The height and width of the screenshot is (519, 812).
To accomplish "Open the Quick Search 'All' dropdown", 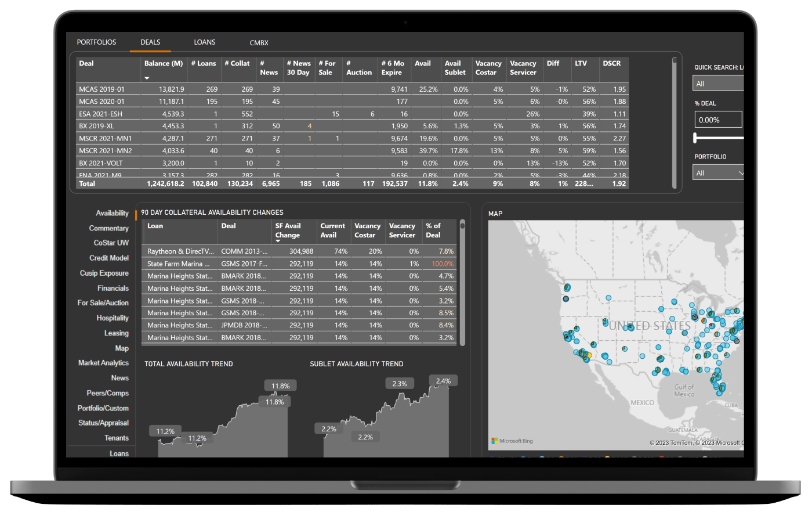I will coord(719,84).
